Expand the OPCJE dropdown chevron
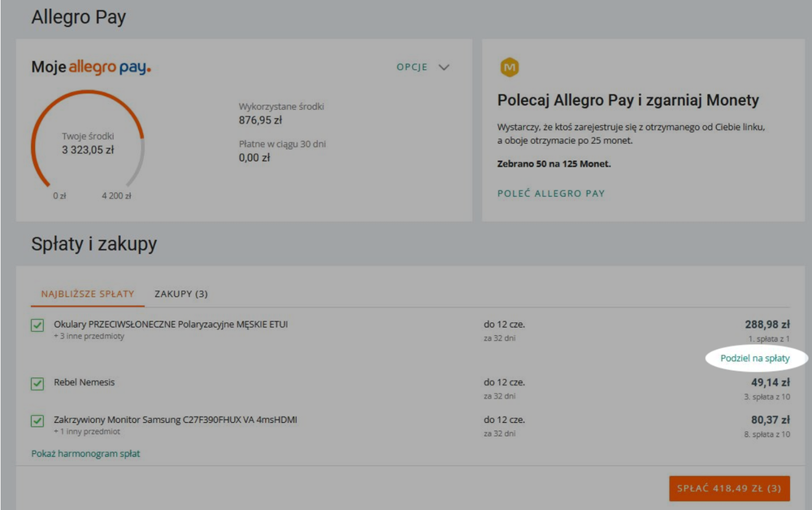 pos(444,68)
